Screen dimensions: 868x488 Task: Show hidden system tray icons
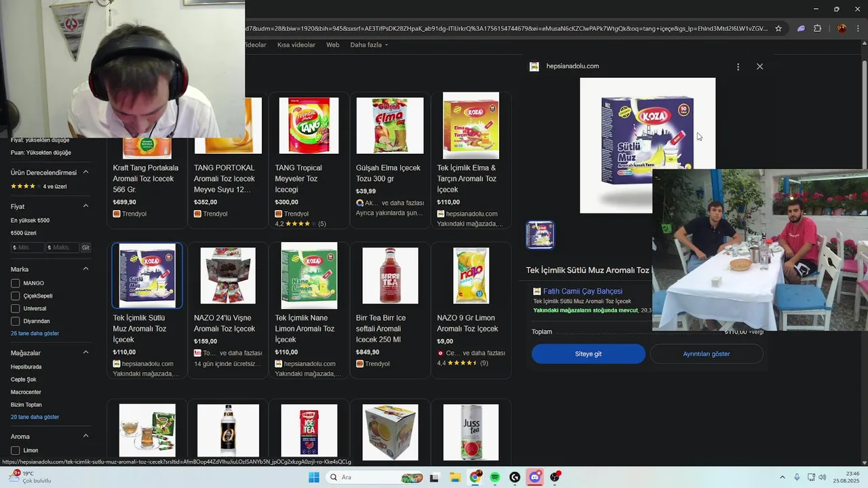(x=782, y=477)
